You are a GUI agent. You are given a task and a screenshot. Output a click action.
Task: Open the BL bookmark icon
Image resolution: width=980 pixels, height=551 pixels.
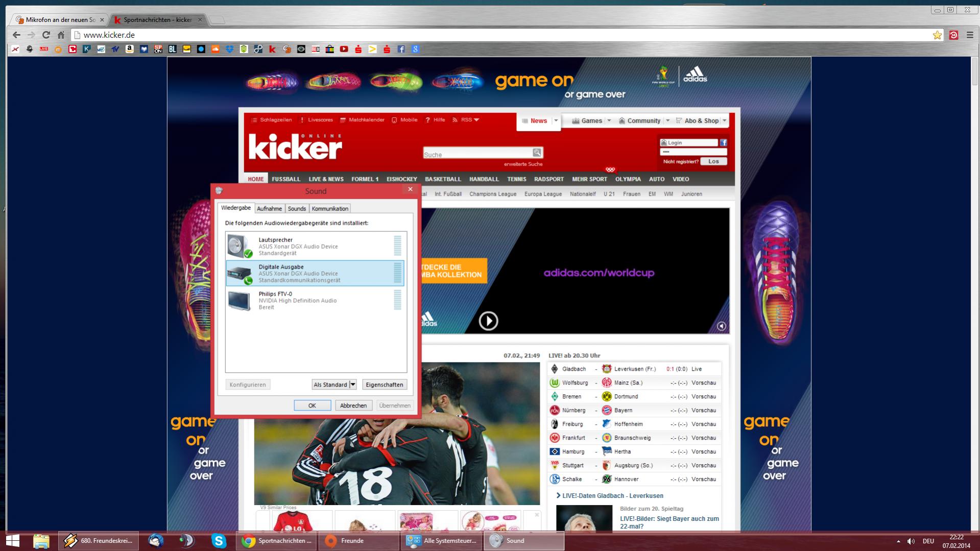173,49
